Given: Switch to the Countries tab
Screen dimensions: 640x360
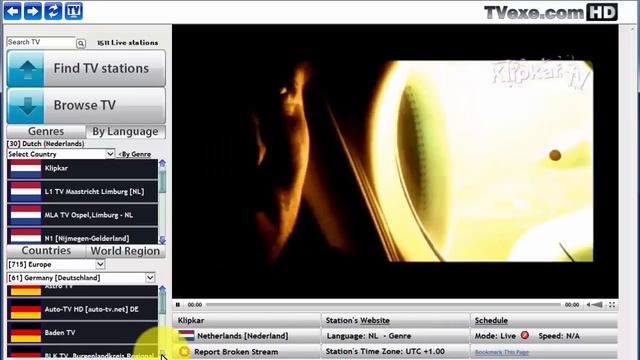Looking at the screenshot, I should coord(46,251).
